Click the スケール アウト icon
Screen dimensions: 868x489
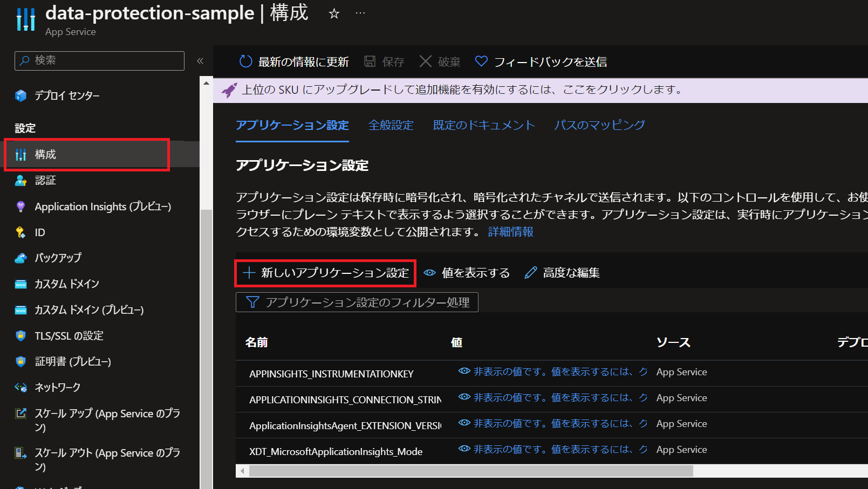(20, 453)
